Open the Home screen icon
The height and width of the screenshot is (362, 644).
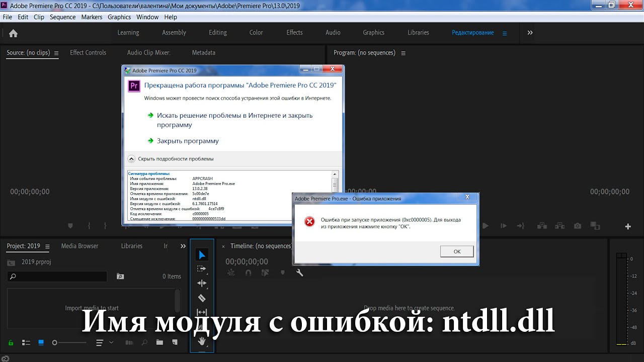coord(13,33)
